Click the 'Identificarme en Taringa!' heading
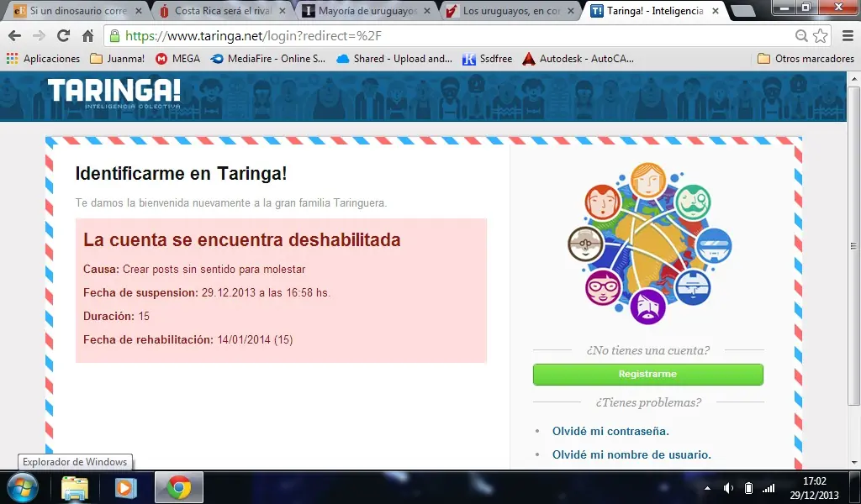861x504 pixels. point(182,173)
